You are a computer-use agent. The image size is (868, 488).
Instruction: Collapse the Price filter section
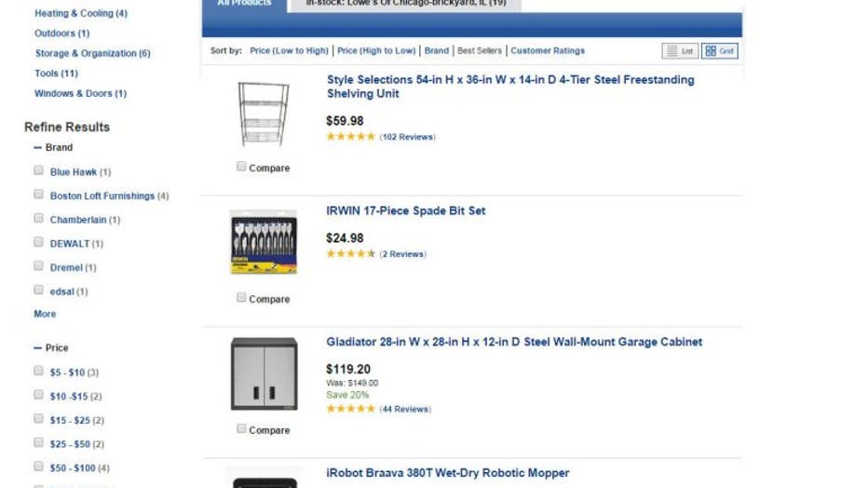pyautogui.click(x=38, y=348)
